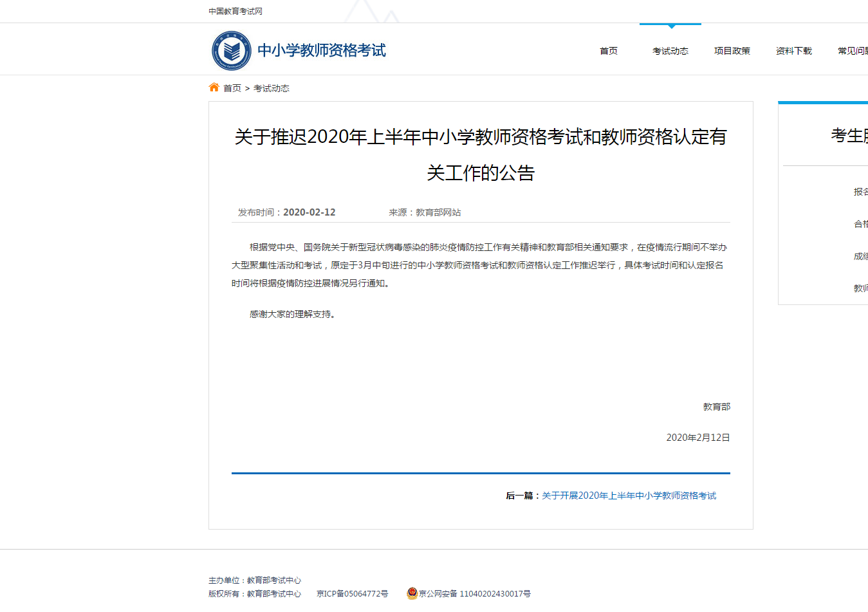Image resolution: width=868 pixels, height=612 pixels.
Task: Open the sidebar item beginning with 报
Action: coord(860,192)
